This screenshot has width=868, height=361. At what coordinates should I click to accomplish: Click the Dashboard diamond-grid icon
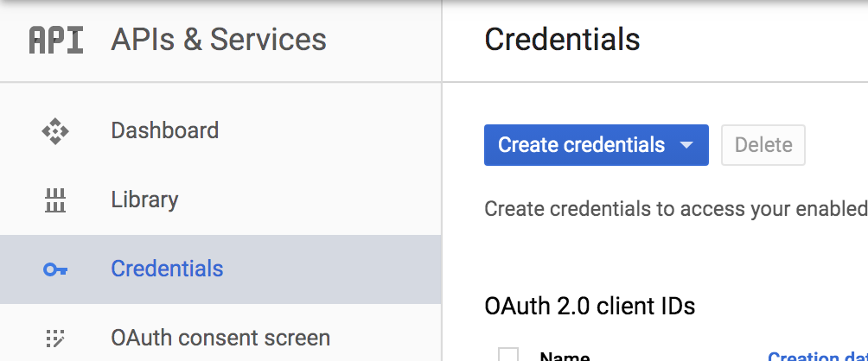[x=55, y=131]
